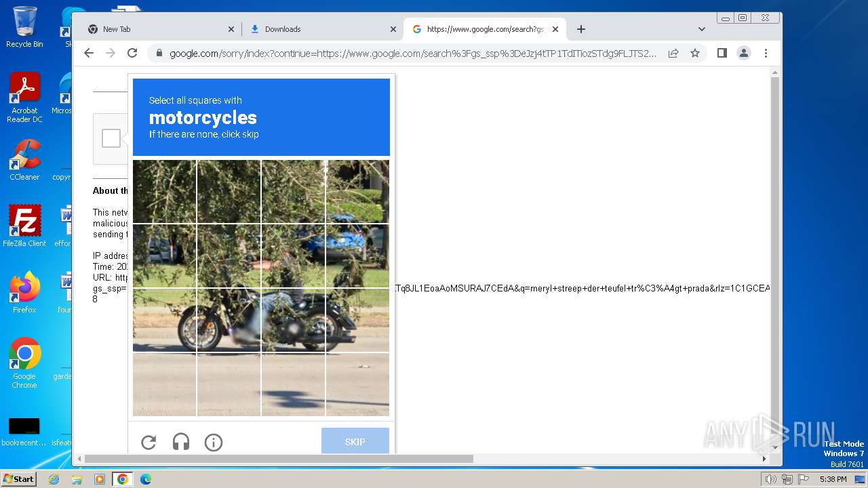Tick the I'm not a robot checkbox
The width and height of the screenshot is (868, 488).
[x=111, y=138]
